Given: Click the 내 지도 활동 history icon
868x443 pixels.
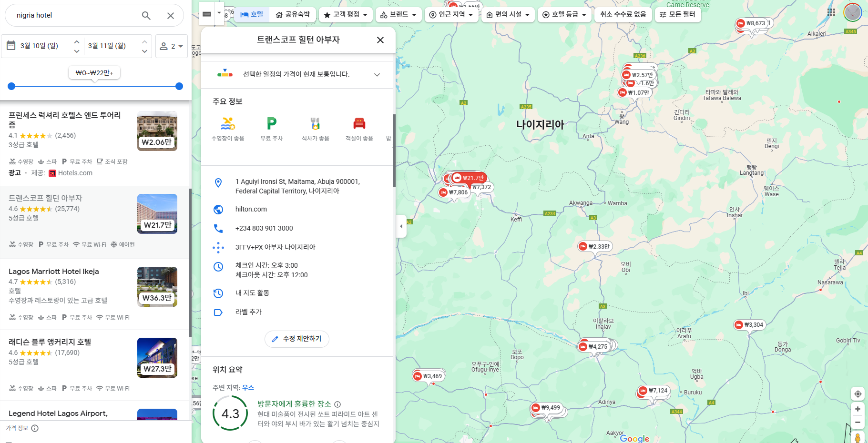Looking at the screenshot, I should tap(218, 293).
